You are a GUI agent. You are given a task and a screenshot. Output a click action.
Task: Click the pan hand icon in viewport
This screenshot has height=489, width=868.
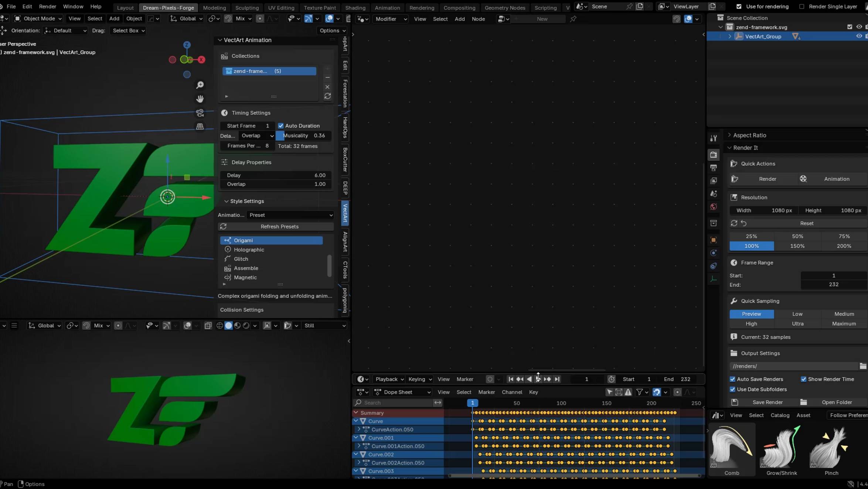(x=200, y=99)
